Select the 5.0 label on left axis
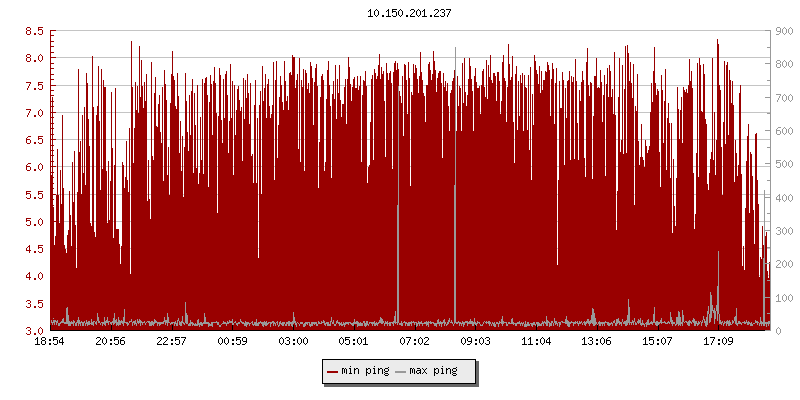This screenshot has width=800, height=400. point(34,222)
